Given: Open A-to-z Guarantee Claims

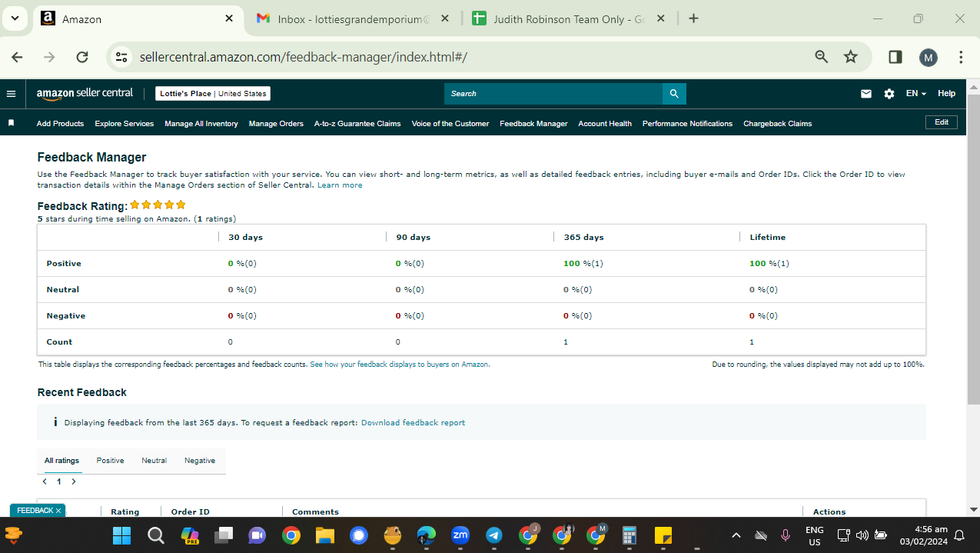Looking at the screenshot, I should pyautogui.click(x=357, y=124).
